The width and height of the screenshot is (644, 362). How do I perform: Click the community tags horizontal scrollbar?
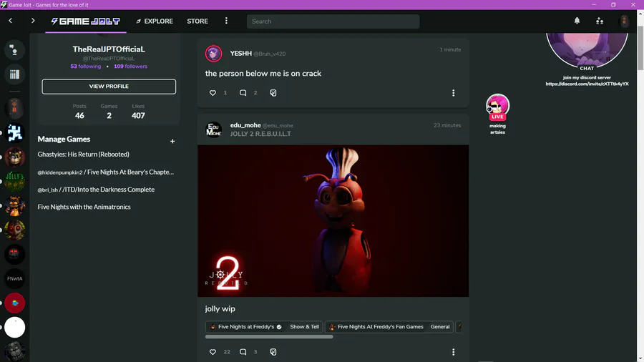(x=269, y=336)
